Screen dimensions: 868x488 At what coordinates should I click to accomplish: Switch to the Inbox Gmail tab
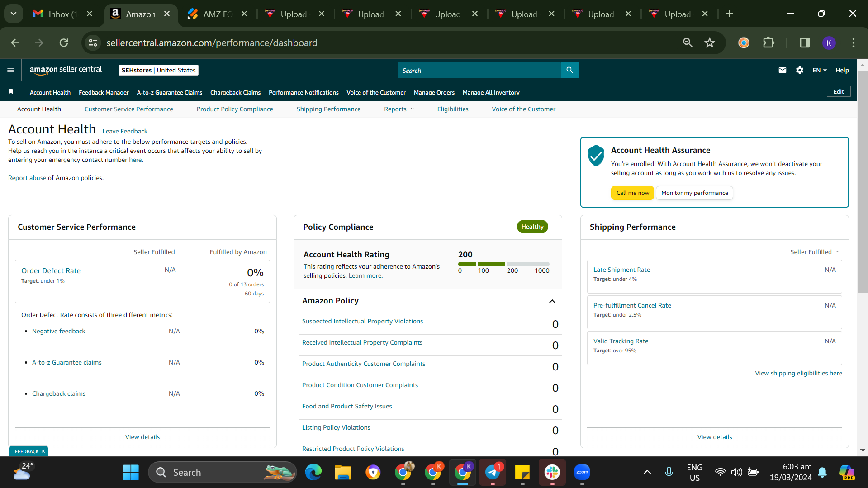(63, 14)
